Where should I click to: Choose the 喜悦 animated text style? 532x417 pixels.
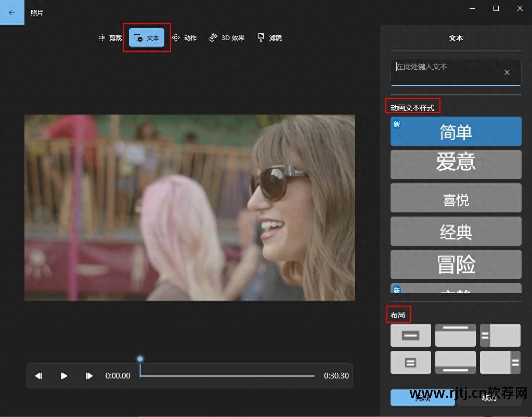(x=456, y=198)
